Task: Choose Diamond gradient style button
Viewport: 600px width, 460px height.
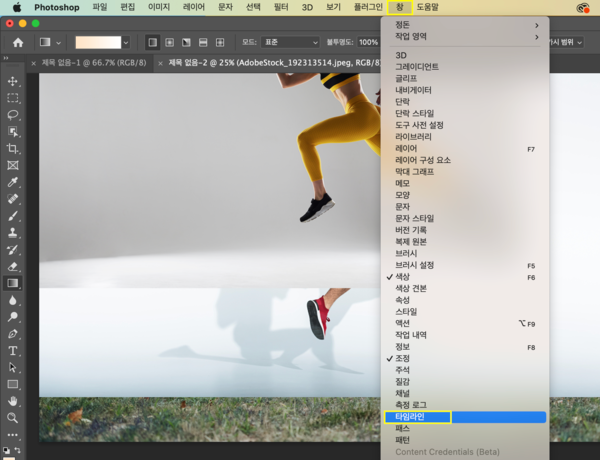Action: click(x=220, y=42)
